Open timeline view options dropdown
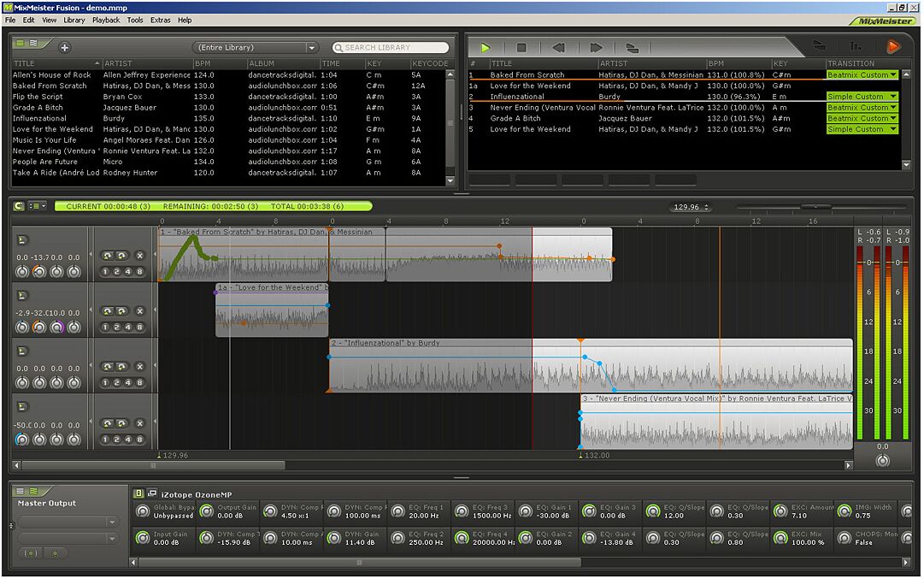 (x=38, y=206)
